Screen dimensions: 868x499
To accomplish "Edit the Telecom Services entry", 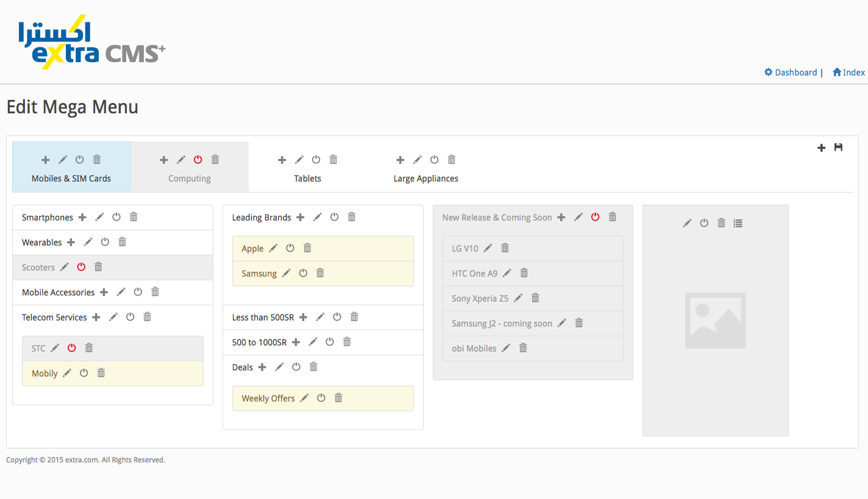I will (113, 317).
